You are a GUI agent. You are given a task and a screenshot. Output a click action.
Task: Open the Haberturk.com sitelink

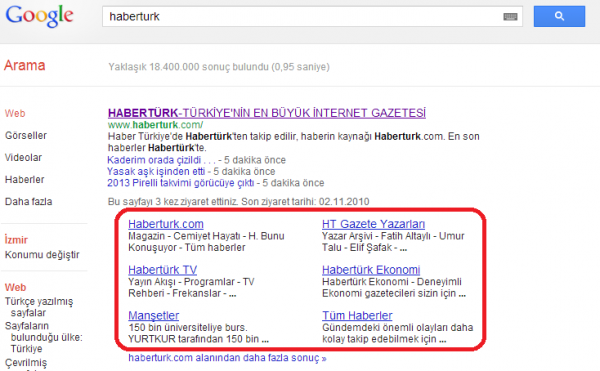(166, 224)
